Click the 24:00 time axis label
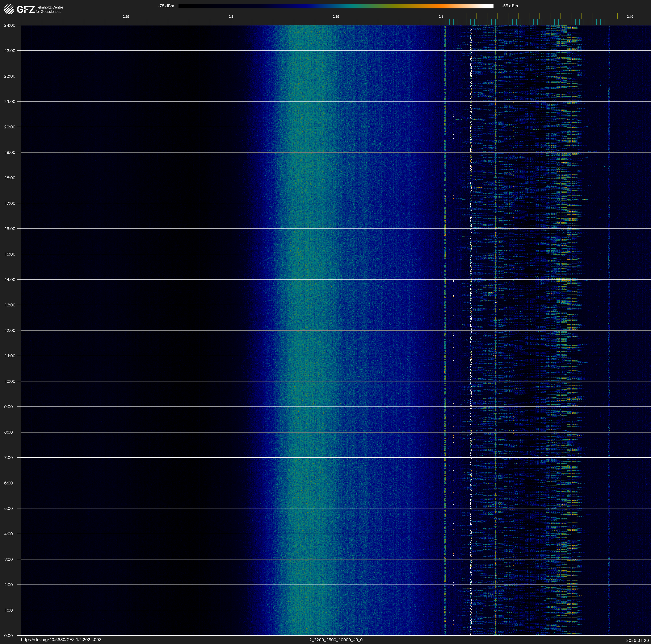651x644 pixels. click(10, 25)
